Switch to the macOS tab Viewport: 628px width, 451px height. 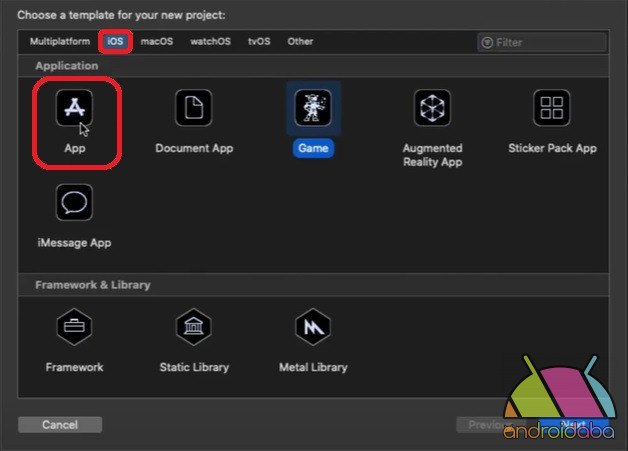[157, 41]
